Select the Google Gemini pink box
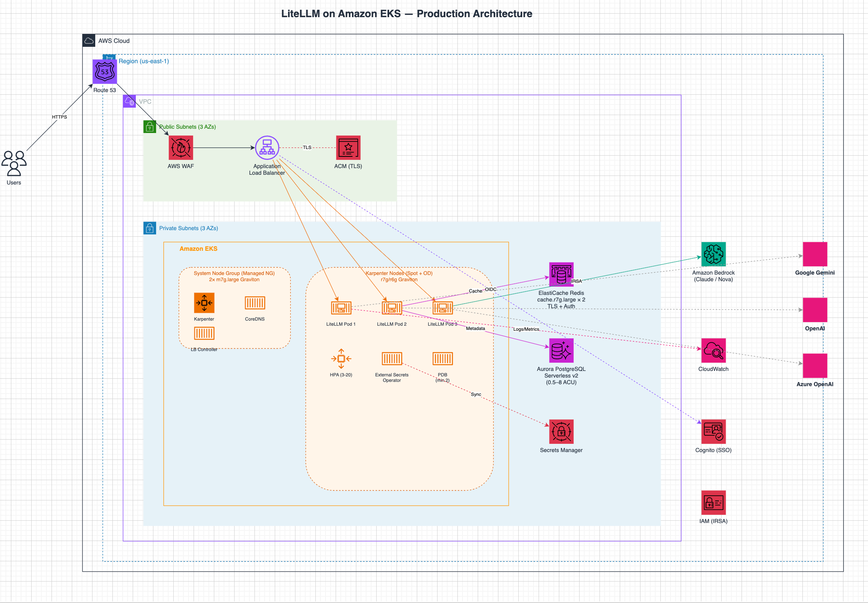The height and width of the screenshot is (603, 868). click(x=815, y=254)
